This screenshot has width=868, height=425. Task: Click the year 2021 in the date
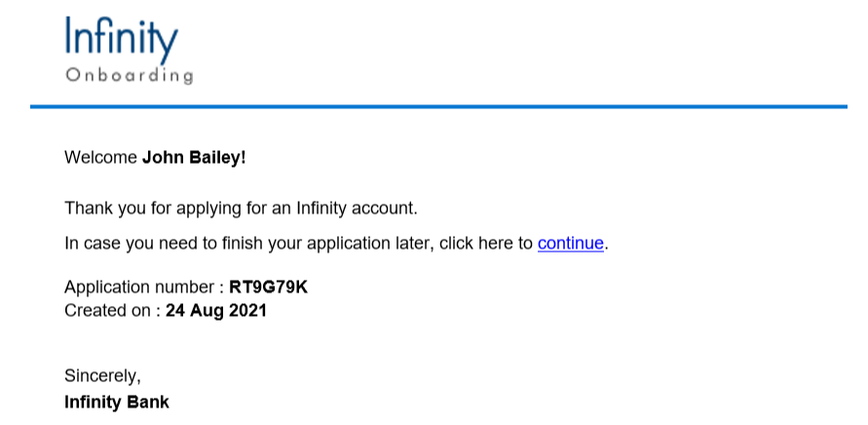246,311
